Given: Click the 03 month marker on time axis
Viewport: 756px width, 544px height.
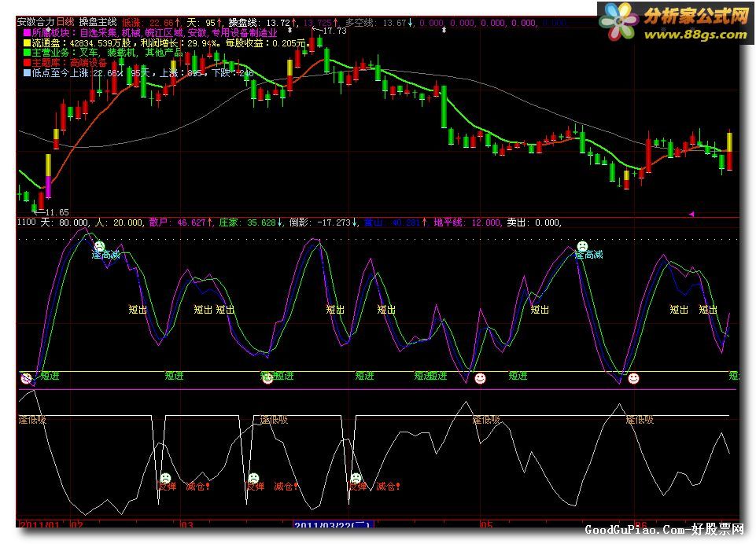Looking at the screenshot, I should coord(187,524).
